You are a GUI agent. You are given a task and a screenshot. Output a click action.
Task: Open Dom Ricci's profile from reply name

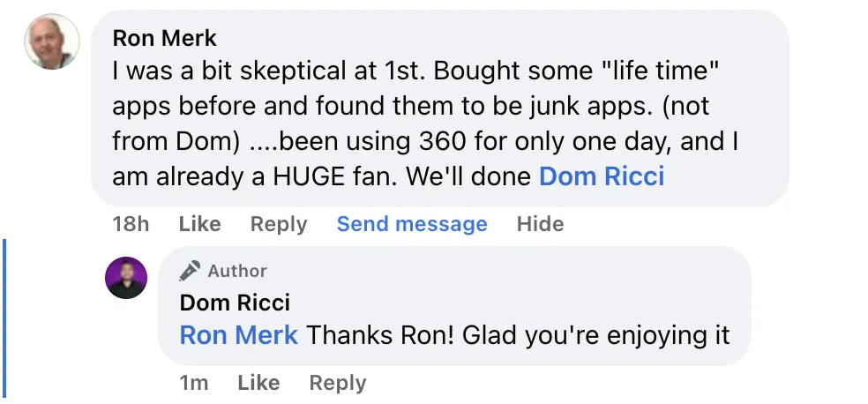(235, 303)
